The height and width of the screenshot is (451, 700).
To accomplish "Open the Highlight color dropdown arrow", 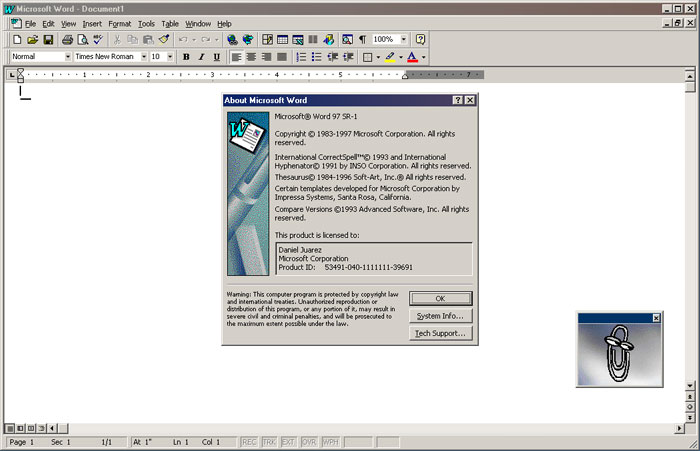I will (400, 57).
